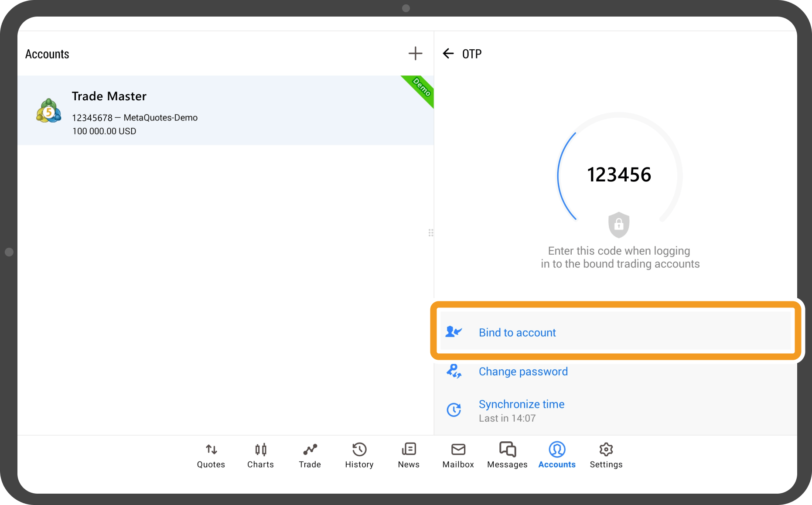
Task: Click the panel divider drag handle
Action: (x=431, y=233)
